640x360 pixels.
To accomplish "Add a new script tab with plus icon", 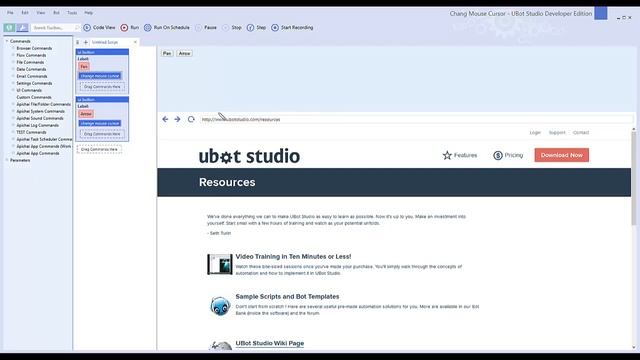I will (x=86, y=42).
